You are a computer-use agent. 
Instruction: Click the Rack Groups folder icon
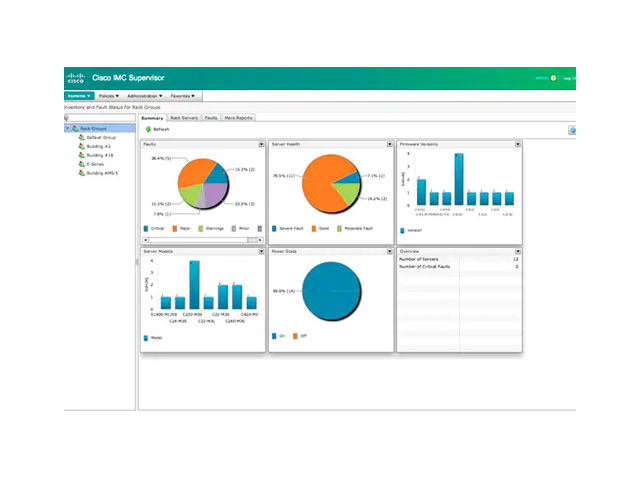click(74, 128)
